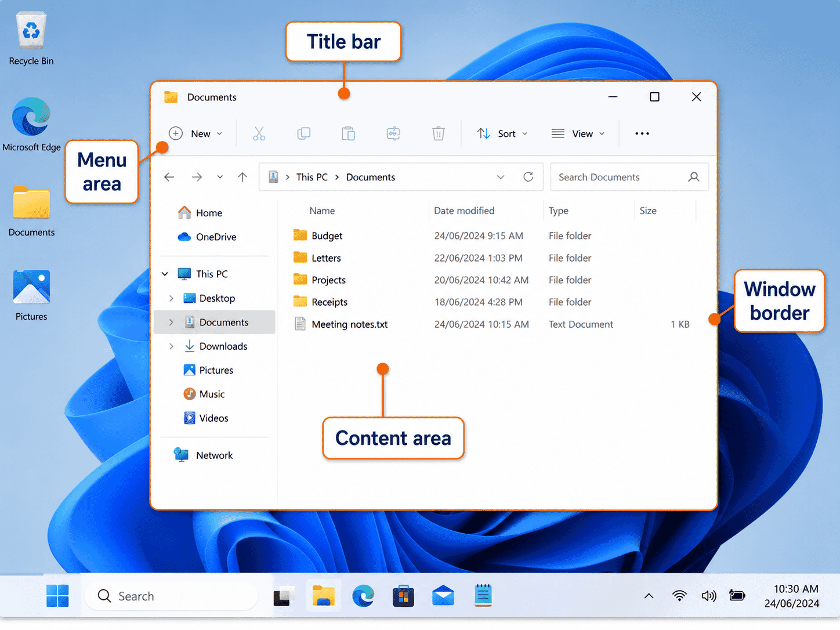Open Notepad from the taskbar
The width and height of the screenshot is (840, 630).
coord(483,596)
